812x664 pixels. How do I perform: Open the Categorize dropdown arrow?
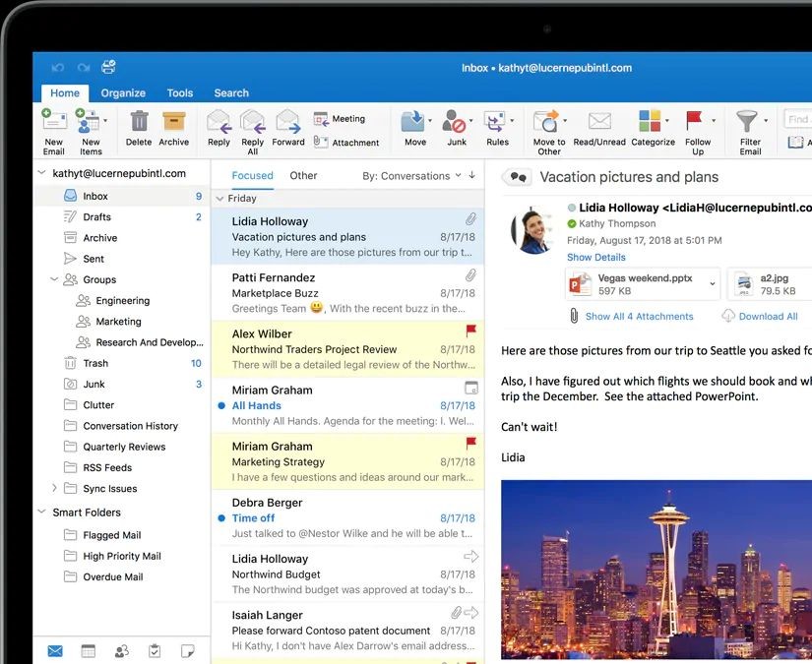click(667, 121)
